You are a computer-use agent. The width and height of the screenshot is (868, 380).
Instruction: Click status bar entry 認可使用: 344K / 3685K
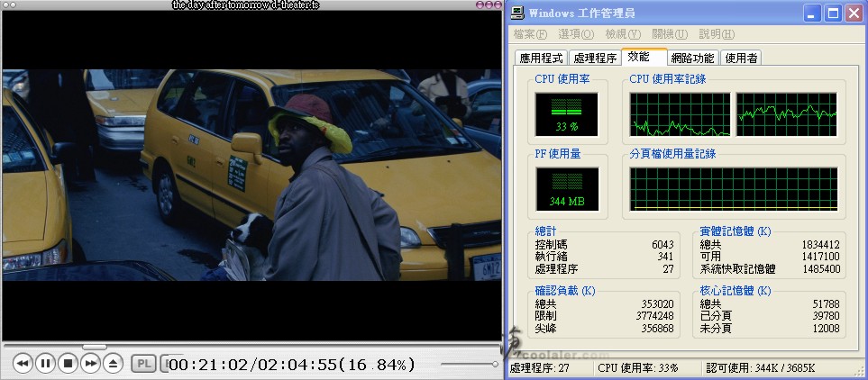[x=761, y=367]
